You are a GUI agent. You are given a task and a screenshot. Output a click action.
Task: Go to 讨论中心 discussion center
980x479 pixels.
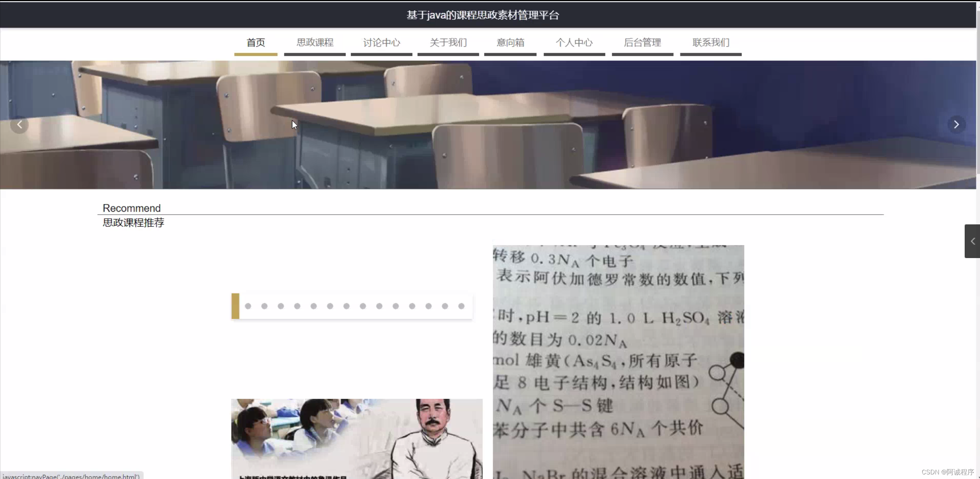(x=381, y=43)
